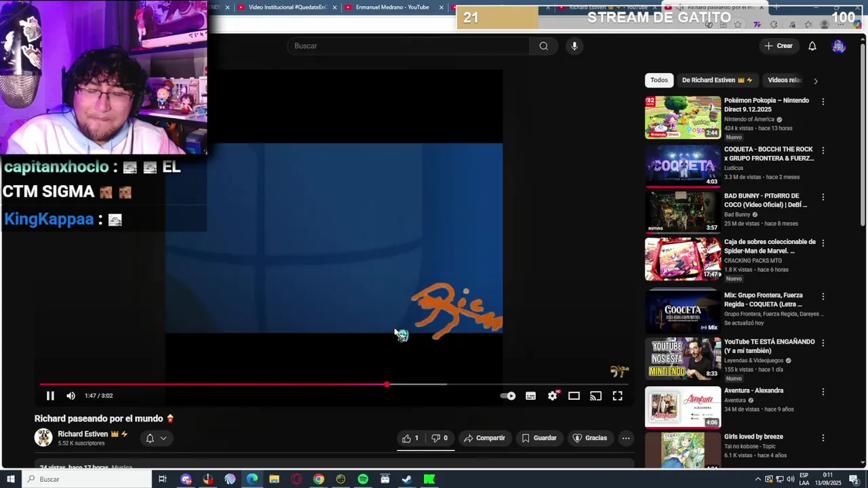Open Steam from the taskbar
Image resolution: width=868 pixels, height=488 pixels.
[407, 479]
